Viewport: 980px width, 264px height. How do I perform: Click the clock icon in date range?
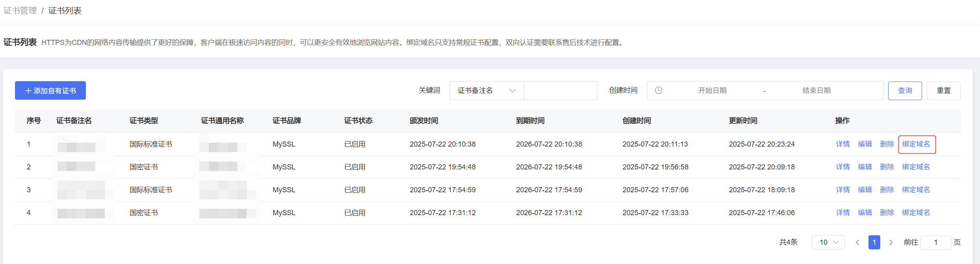[658, 91]
